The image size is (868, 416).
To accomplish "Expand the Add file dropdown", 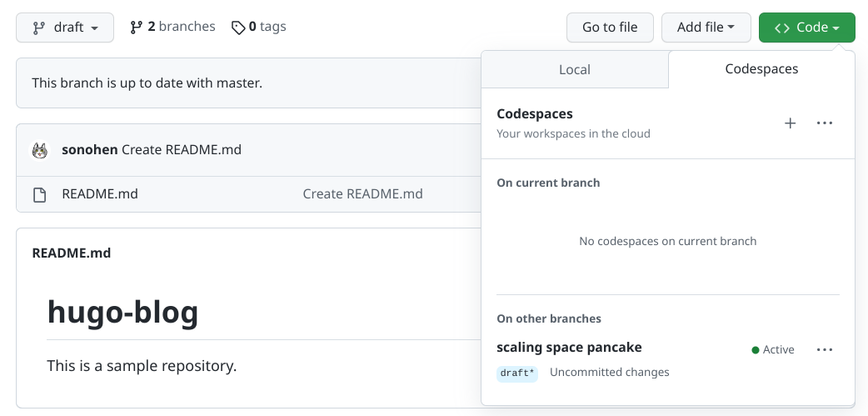I will point(706,28).
